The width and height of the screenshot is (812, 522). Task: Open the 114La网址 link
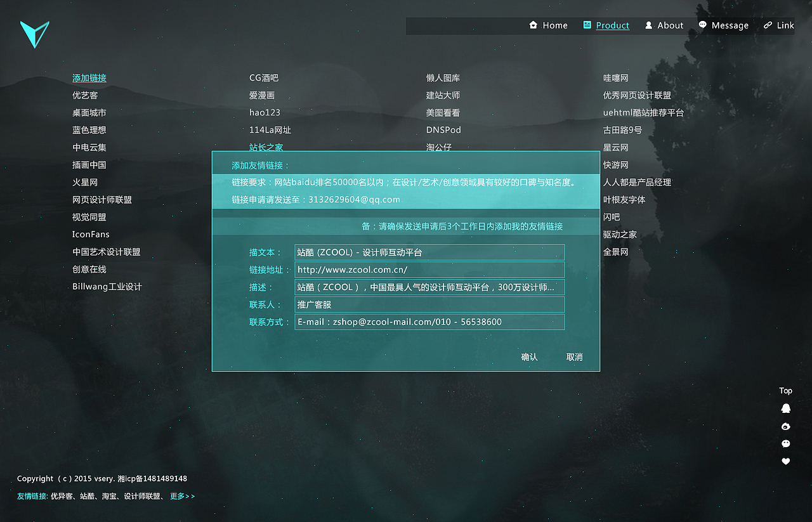270,130
